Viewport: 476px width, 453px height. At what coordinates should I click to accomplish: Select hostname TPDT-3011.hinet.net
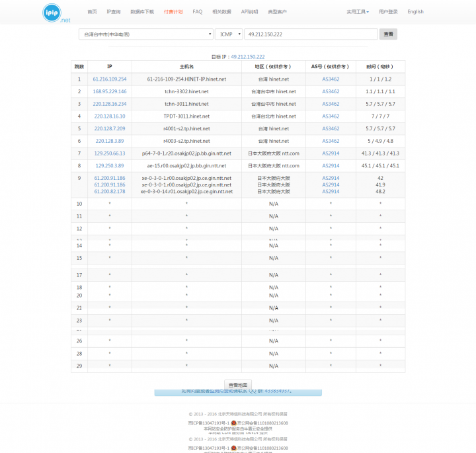(186, 116)
